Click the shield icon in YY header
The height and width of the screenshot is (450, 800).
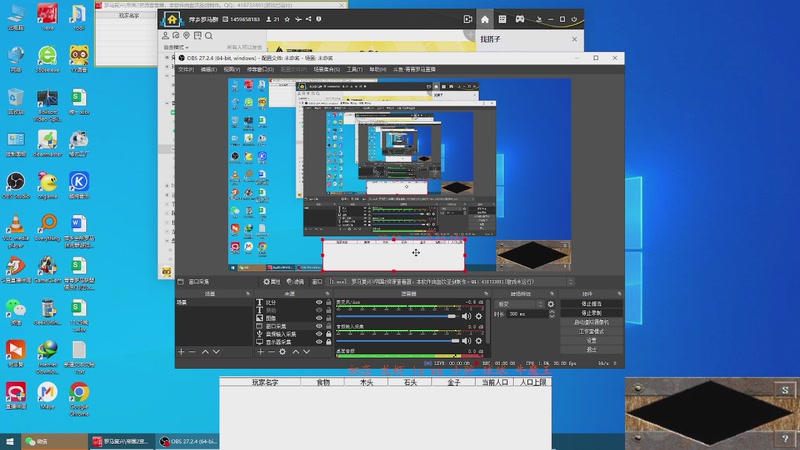(x=319, y=19)
